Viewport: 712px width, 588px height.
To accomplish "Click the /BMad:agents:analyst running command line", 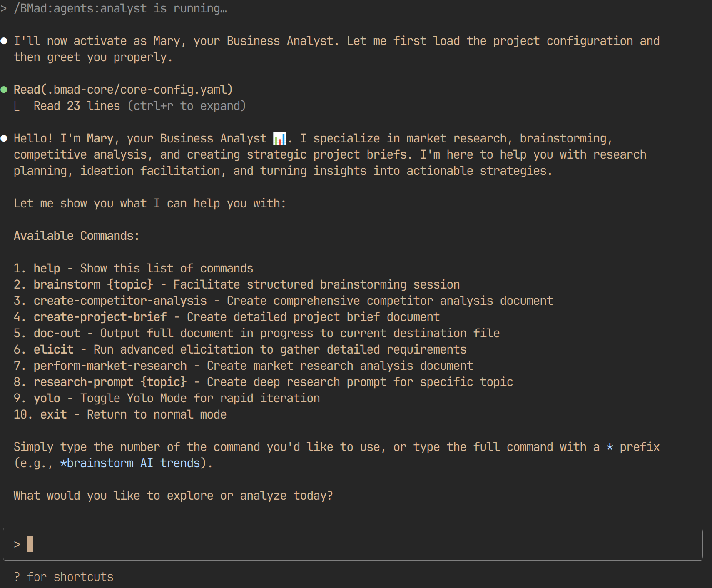I will pyautogui.click(x=120, y=8).
